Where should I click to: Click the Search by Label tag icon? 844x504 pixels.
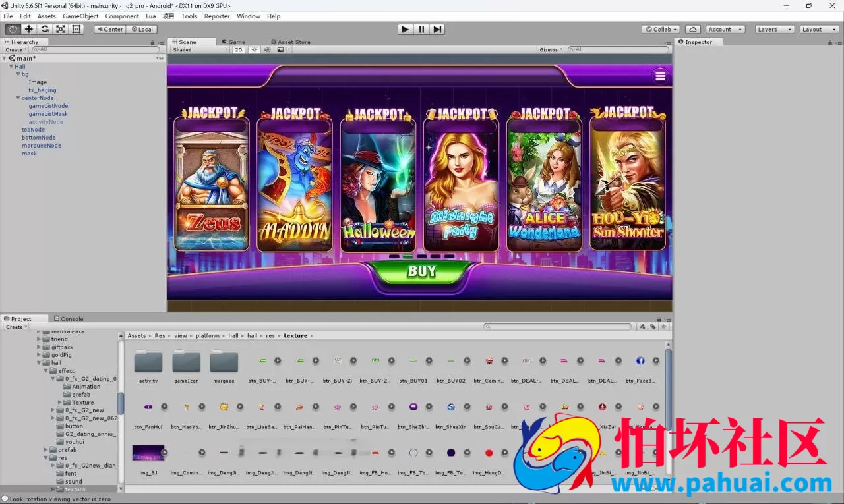coord(653,327)
